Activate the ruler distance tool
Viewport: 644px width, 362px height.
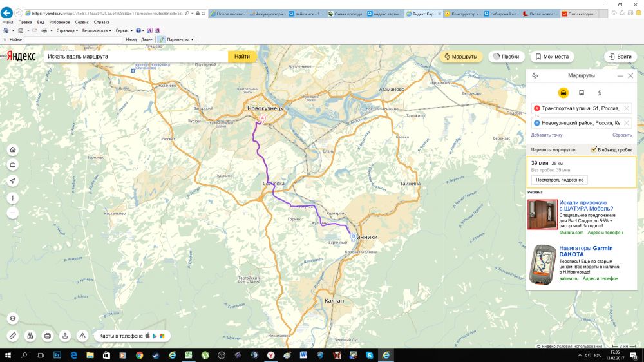13,336
